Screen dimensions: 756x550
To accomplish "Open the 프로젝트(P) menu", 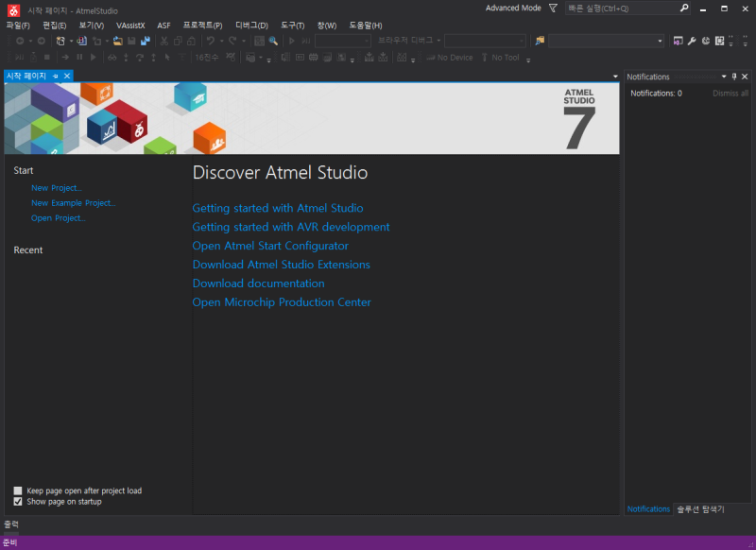I will [x=202, y=26].
